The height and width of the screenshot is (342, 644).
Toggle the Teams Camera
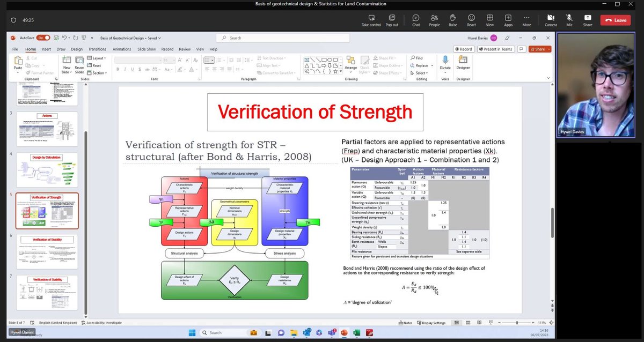[551, 20]
